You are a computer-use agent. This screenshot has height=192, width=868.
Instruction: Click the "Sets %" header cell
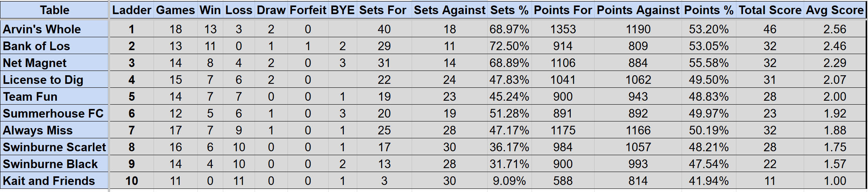pos(509,10)
